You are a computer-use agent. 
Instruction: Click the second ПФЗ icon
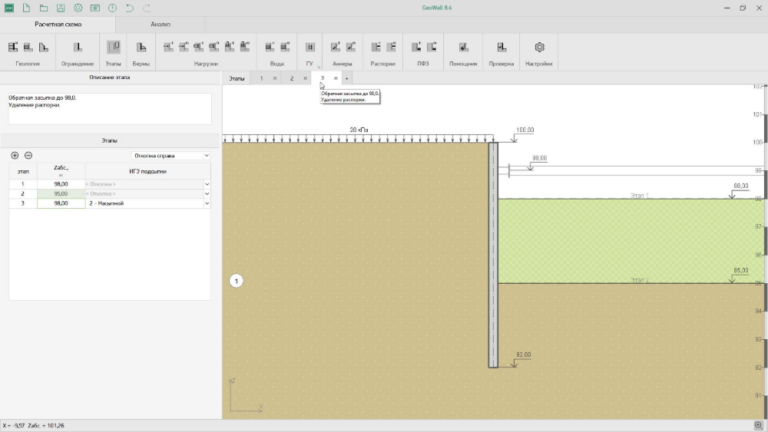pos(432,47)
